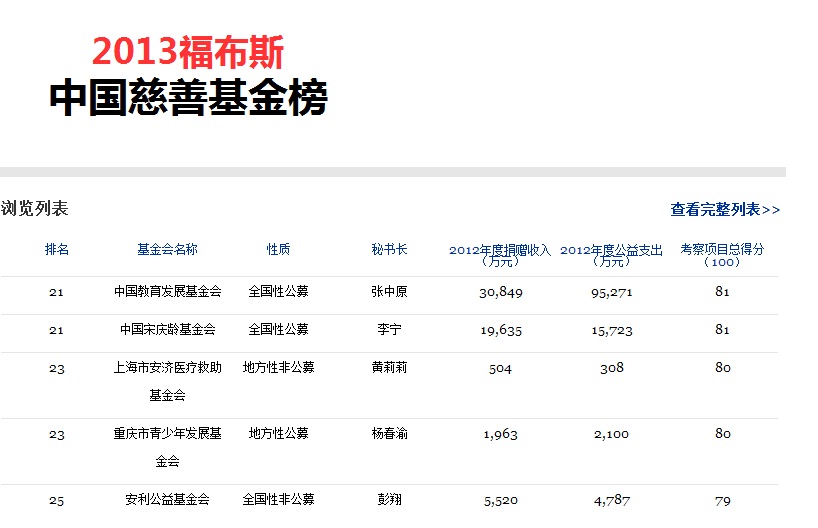Click donation income value 30,849

point(501,293)
